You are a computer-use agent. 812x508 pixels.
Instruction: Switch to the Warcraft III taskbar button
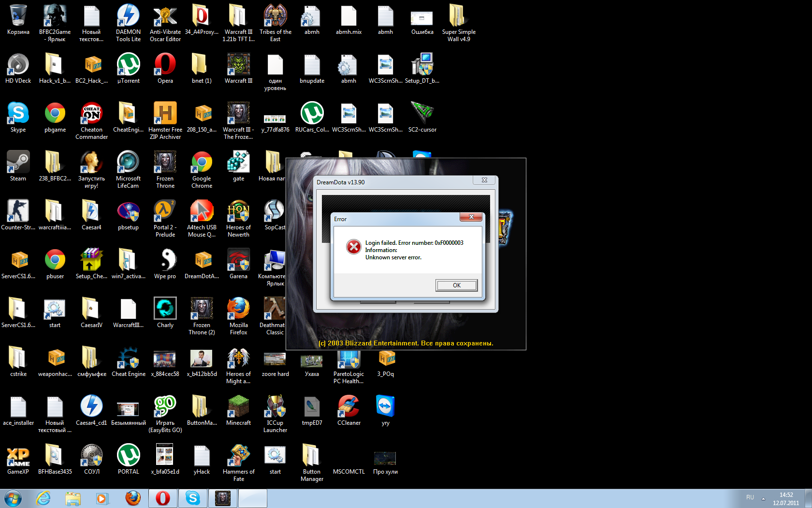click(x=223, y=498)
